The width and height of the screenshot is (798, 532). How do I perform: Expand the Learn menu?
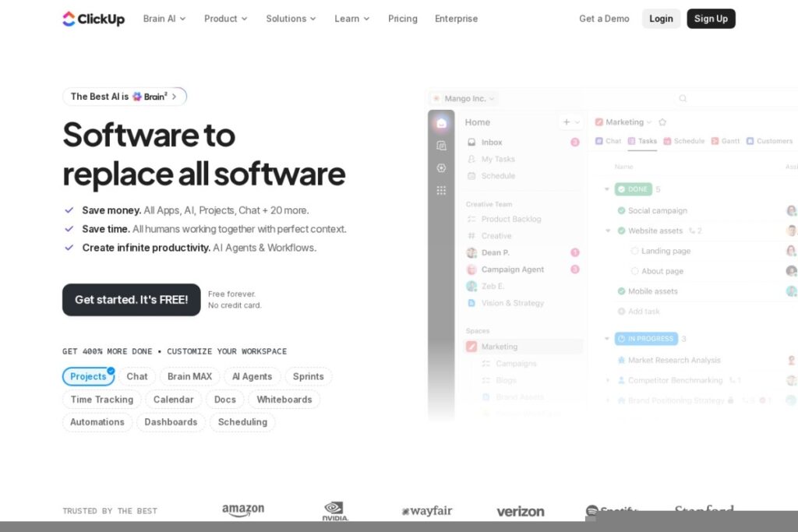click(351, 19)
